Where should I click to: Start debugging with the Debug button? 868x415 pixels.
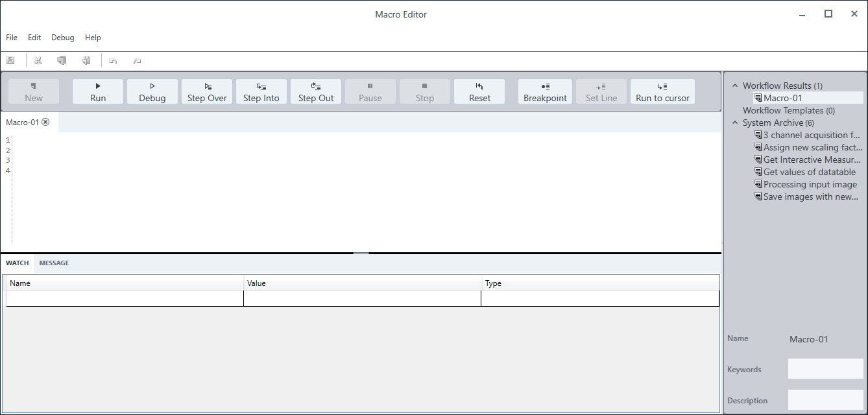pyautogui.click(x=152, y=91)
